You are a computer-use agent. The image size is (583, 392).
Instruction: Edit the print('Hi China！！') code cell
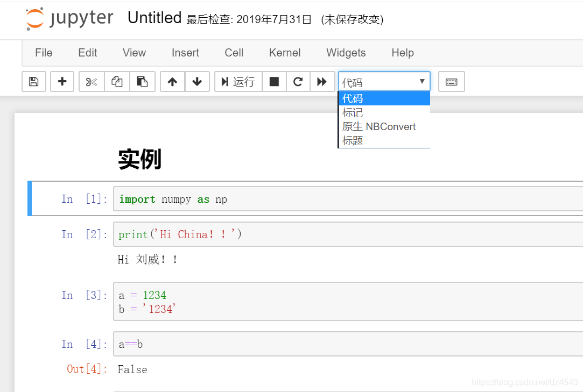click(348, 234)
